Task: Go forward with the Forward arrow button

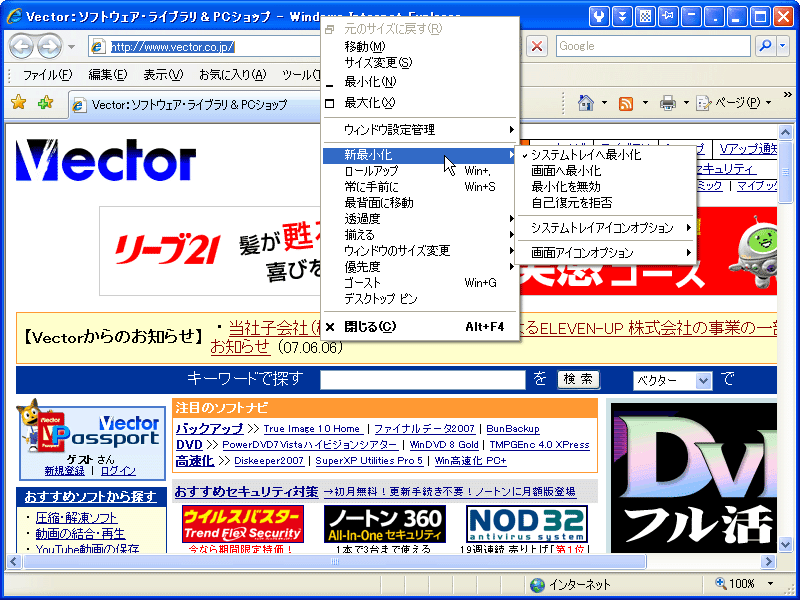Action: click(x=49, y=47)
